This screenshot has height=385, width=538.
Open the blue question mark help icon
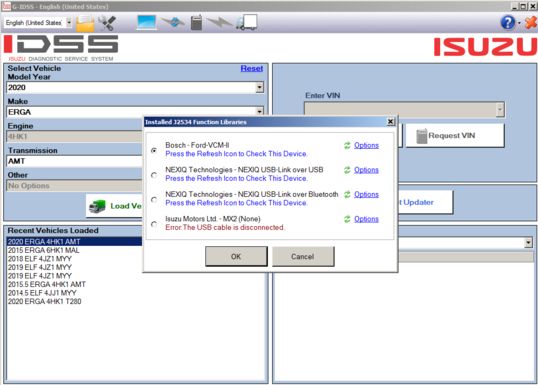click(x=507, y=23)
